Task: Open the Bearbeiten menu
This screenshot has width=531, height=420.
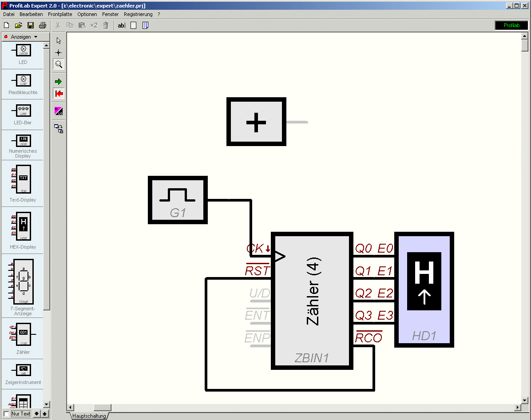Action: [x=31, y=14]
